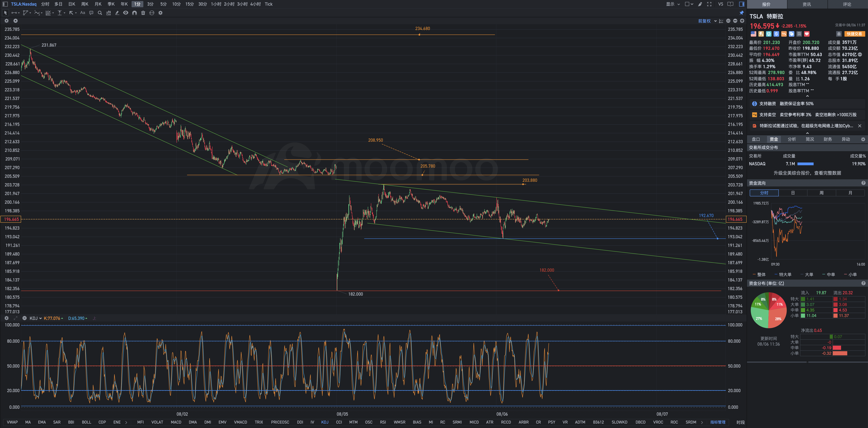The width and height of the screenshot is (868, 428).
Task: Open the 显示 display dropdown
Action: 673,4
